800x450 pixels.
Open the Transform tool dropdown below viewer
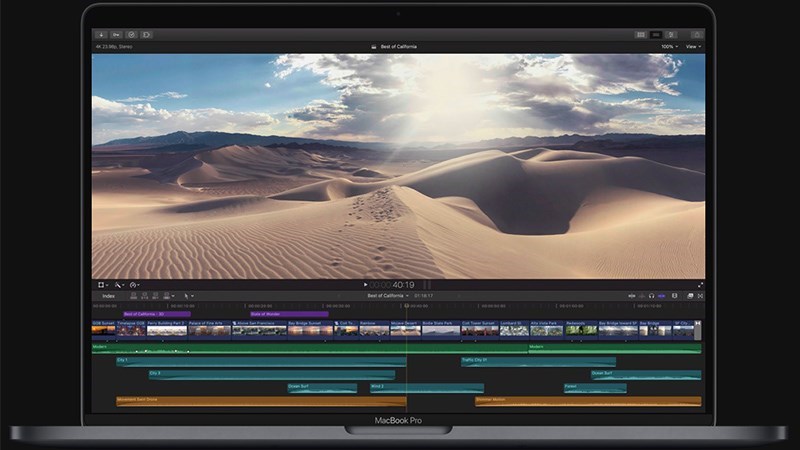[103, 285]
